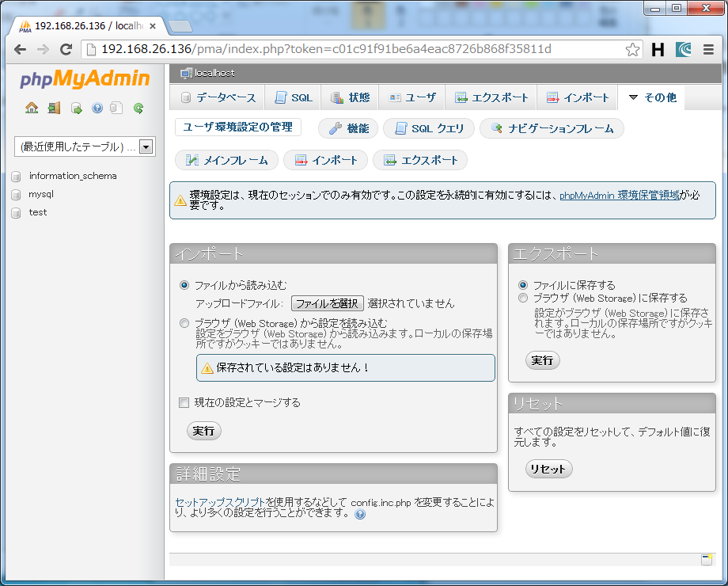Image resolution: width=728 pixels, height=586 pixels.
Task: Follow the 'phpMyAdmin 環境保管領域' link
Action: [619, 195]
